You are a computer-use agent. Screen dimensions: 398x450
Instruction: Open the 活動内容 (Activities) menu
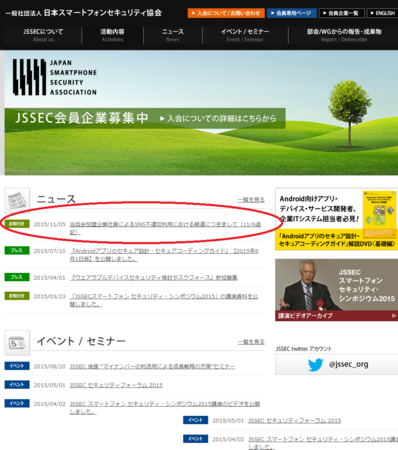[112, 35]
